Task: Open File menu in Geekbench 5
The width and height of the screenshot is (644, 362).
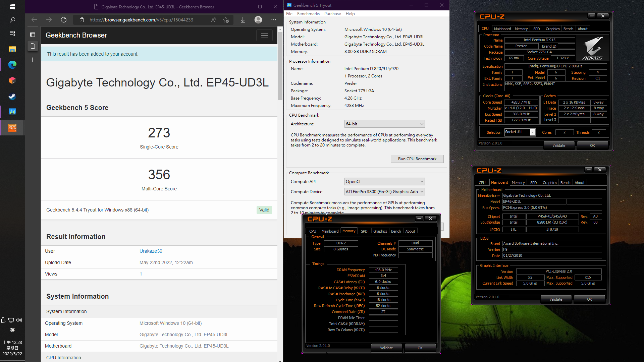Action: coord(289,14)
